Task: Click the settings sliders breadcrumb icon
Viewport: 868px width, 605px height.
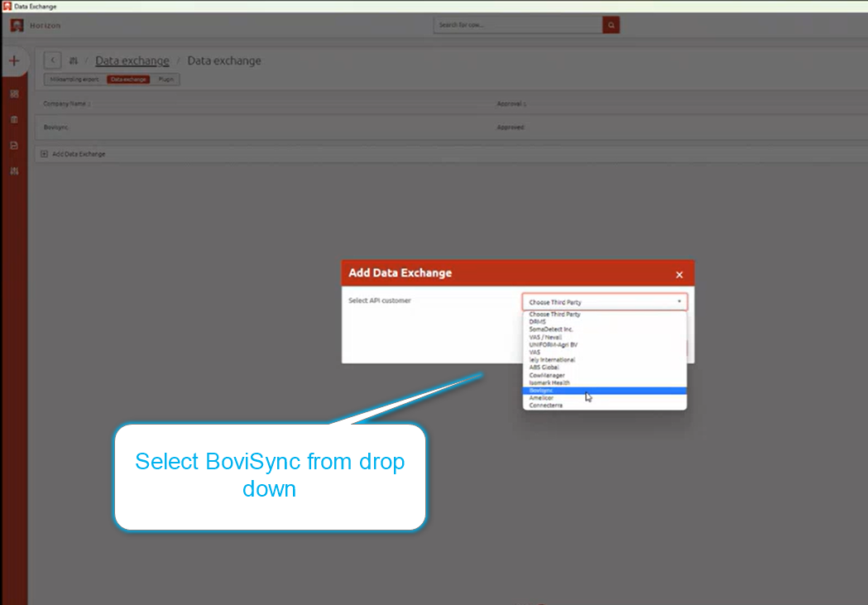Action: point(73,61)
